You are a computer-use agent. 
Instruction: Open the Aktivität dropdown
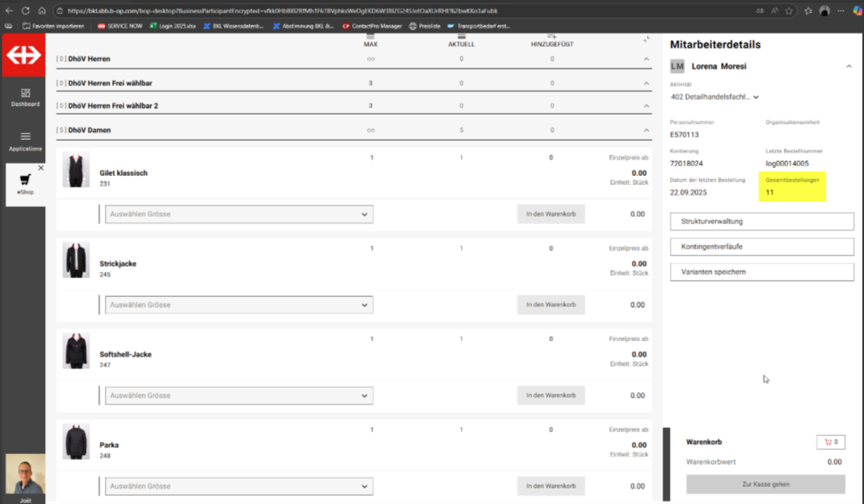[715, 97]
